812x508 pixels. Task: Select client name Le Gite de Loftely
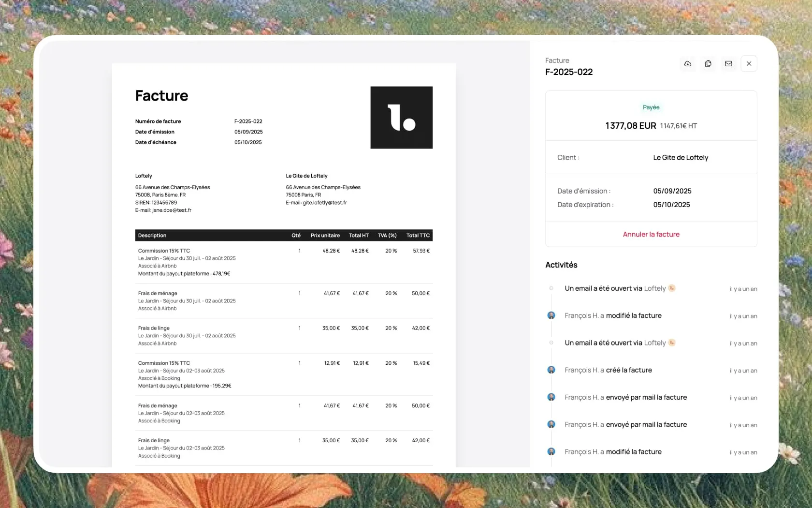point(681,158)
